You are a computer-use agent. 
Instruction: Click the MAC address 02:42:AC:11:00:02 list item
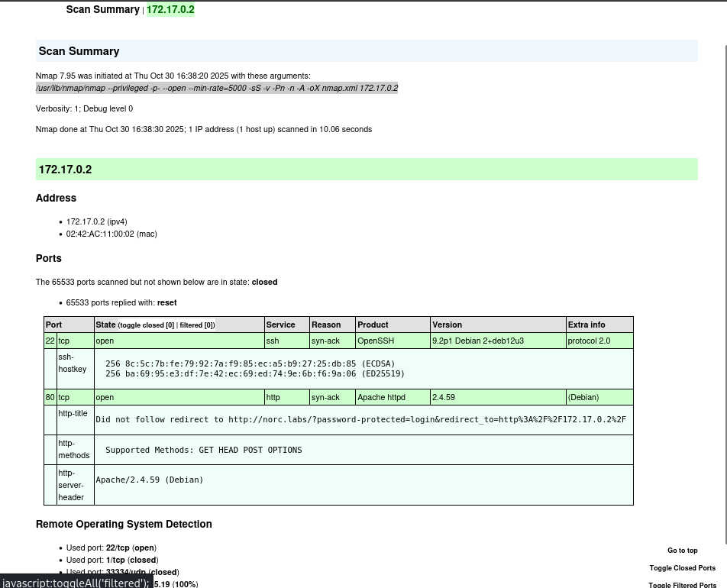tap(111, 234)
